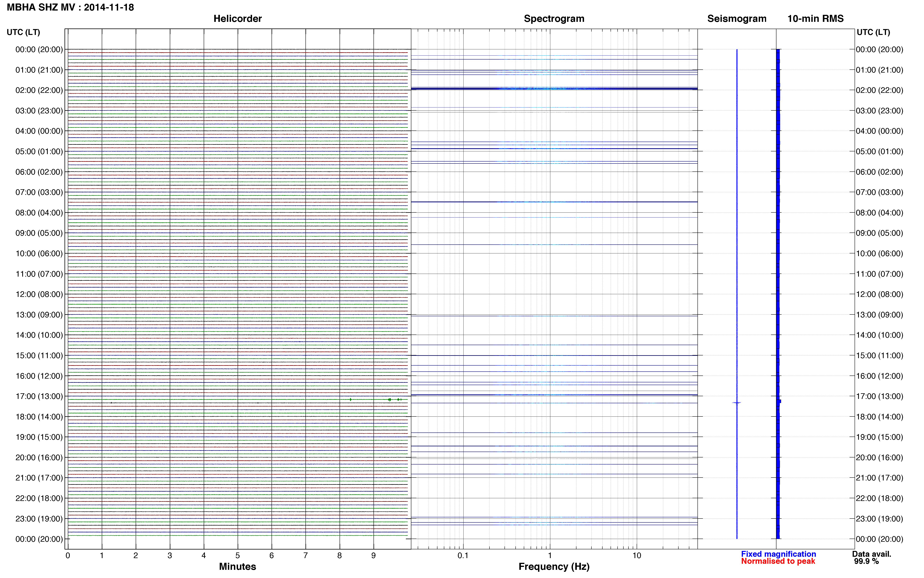Click the right 'UTC (LT)' axis label
The width and height of the screenshot is (924, 578).
point(873,32)
